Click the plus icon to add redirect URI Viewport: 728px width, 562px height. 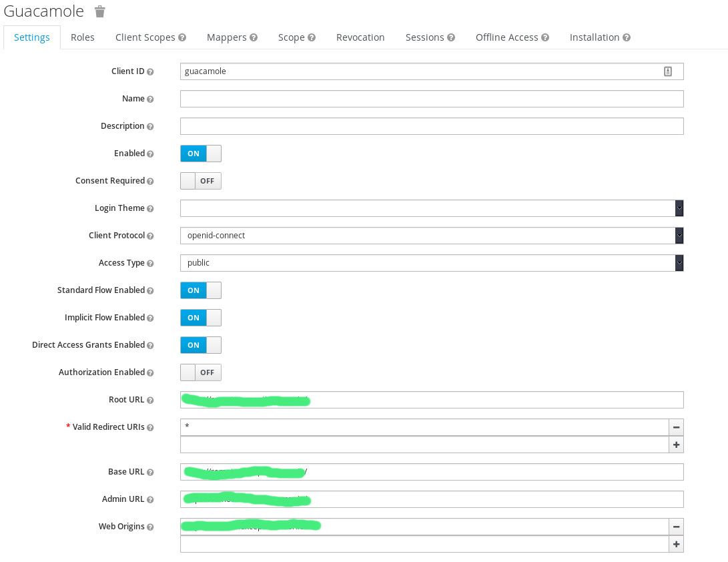[x=676, y=445]
